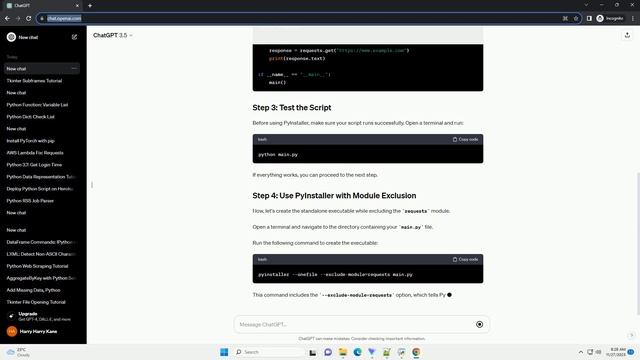Viewport: 640px width, 360px height.
Task: Open Task View on the taskbar
Action: (313, 352)
